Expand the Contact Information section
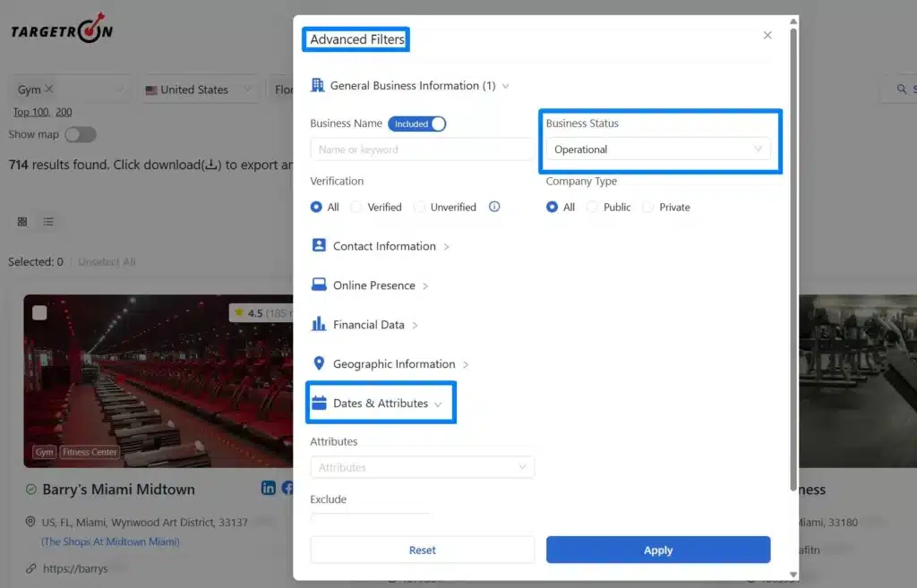The width and height of the screenshot is (917, 588). click(384, 246)
